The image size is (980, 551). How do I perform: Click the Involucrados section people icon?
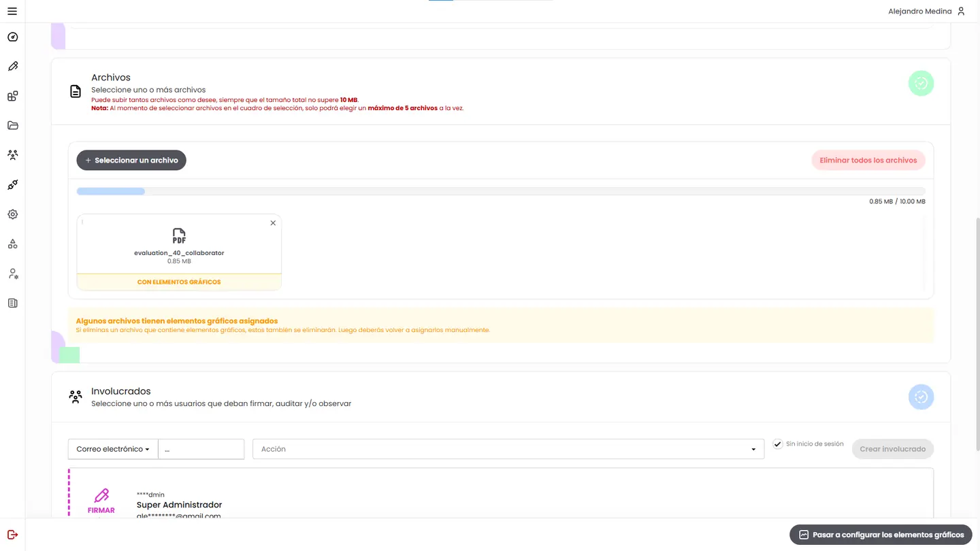pyautogui.click(x=76, y=397)
